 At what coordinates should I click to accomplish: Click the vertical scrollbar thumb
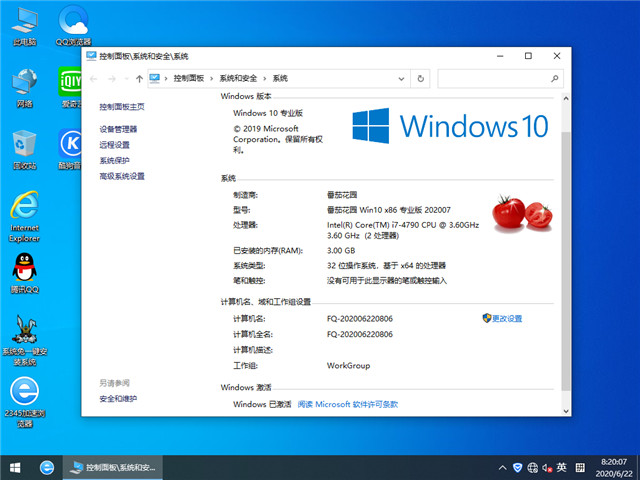[566, 261]
